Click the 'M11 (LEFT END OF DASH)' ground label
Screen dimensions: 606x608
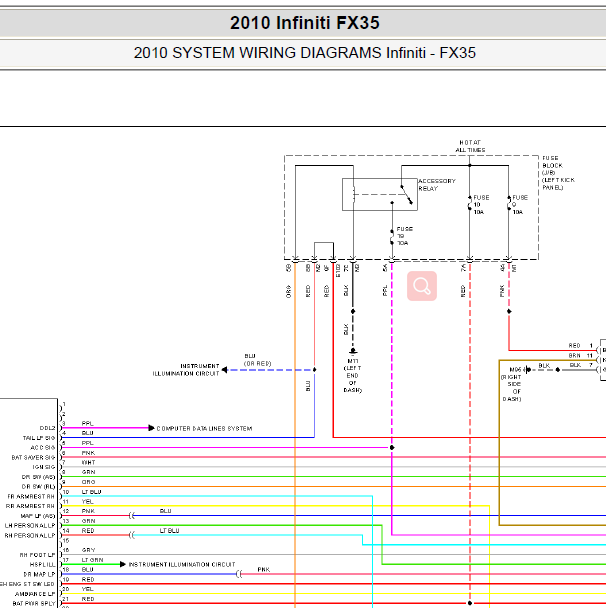pyautogui.click(x=352, y=375)
